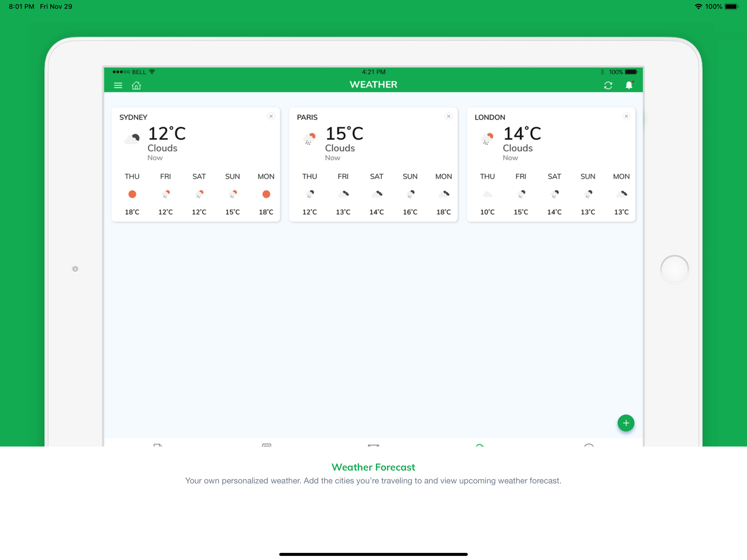Tap the home indicator bar
747x560 pixels.
pyautogui.click(x=373, y=554)
